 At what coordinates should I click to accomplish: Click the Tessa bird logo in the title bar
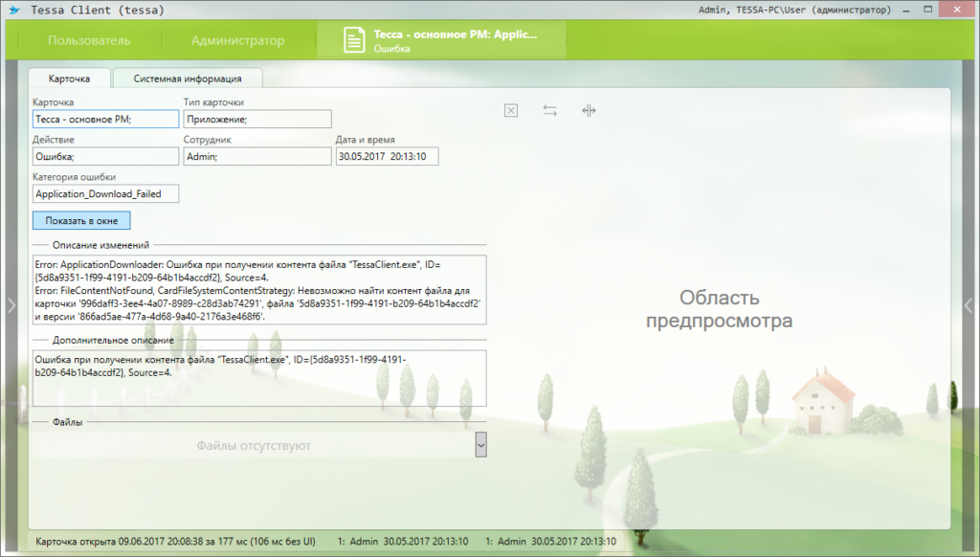(14, 11)
